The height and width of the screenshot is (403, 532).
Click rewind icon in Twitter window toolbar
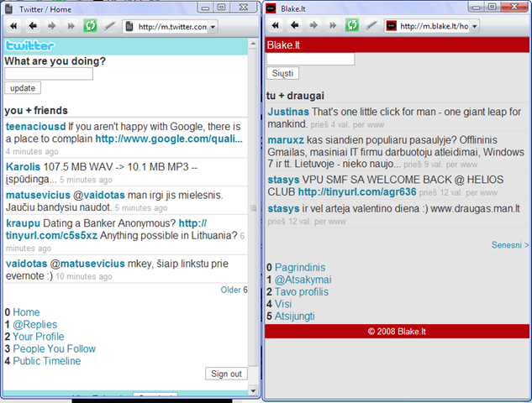click(13, 26)
